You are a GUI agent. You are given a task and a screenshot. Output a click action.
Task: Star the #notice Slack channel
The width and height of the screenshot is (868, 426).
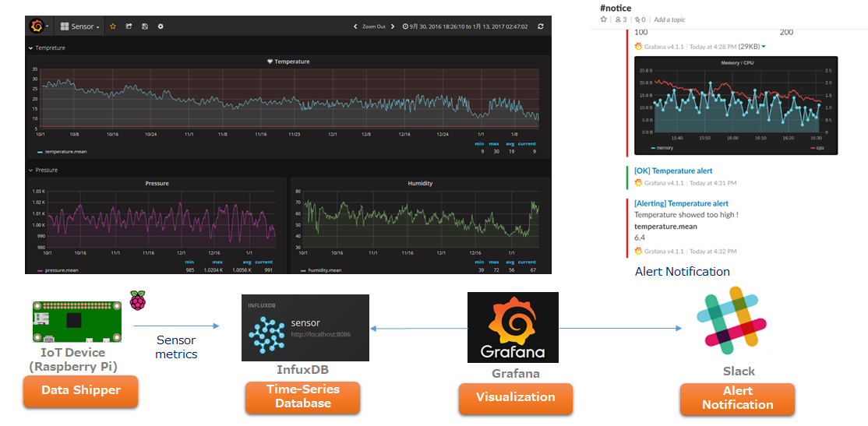[604, 19]
